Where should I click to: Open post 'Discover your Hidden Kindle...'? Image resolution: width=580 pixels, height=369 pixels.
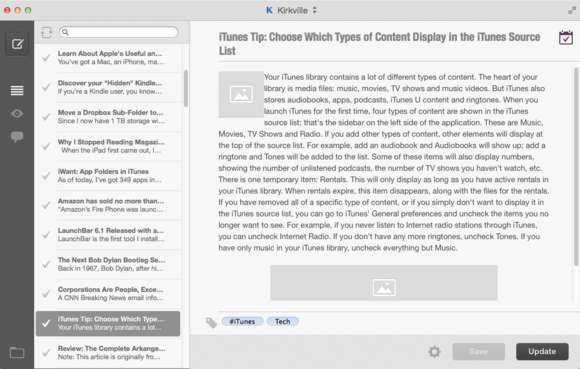click(x=108, y=87)
